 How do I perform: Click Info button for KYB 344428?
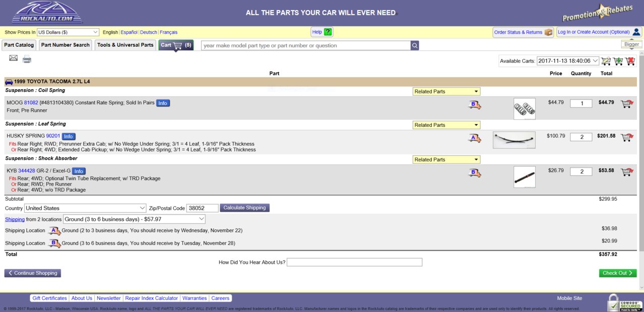tap(79, 171)
